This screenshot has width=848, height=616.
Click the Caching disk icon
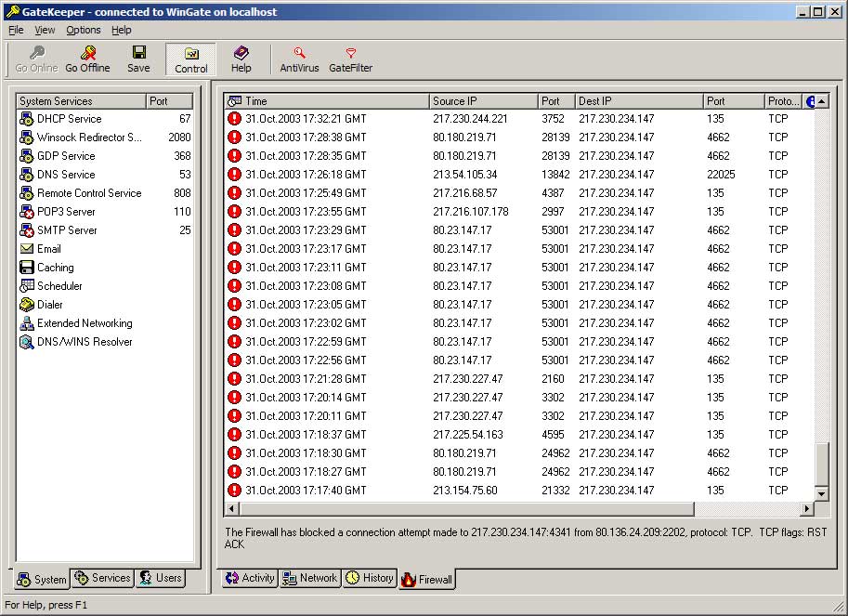click(x=27, y=268)
